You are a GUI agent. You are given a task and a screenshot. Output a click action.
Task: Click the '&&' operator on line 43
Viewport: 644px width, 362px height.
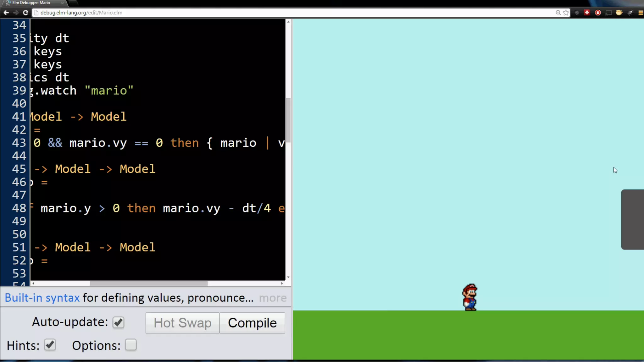55,143
